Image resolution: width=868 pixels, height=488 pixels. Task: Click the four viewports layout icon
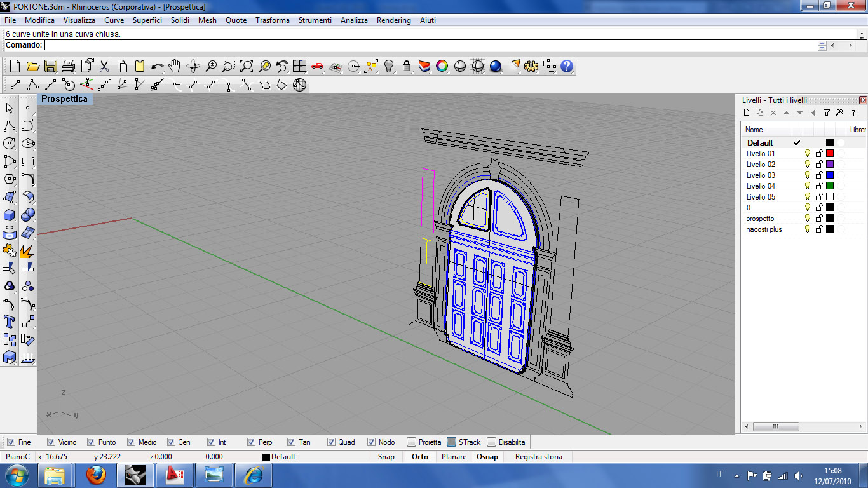300,66
